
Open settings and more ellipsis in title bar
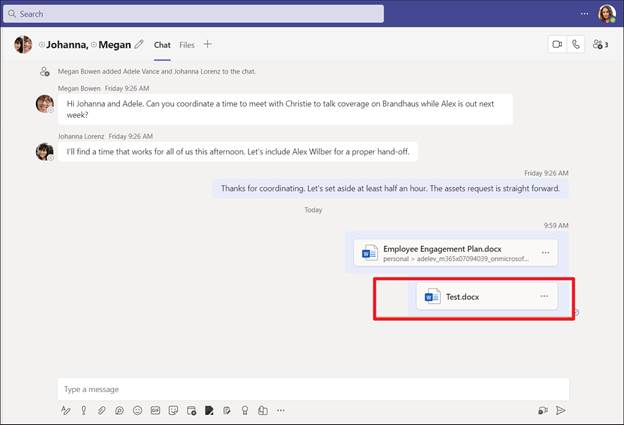pyautogui.click(x=584, y=14)
